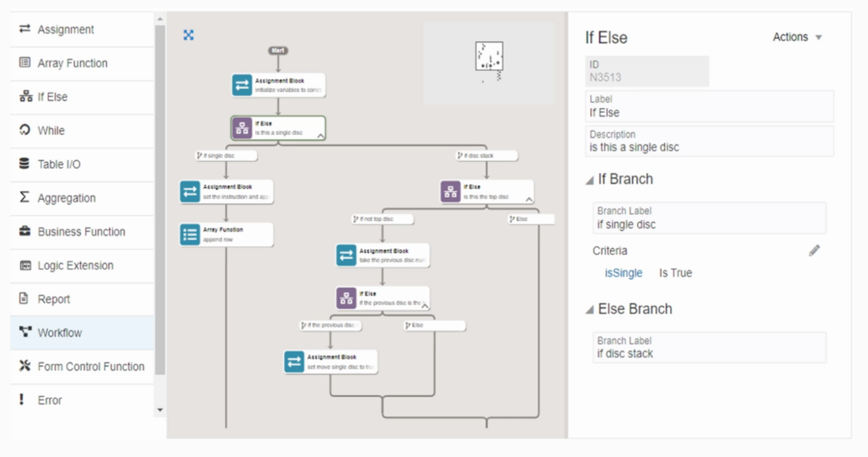Select the Array Function node icon on the canvas
This screenshot has height=457, width=868.
click(x=190, y=234)
